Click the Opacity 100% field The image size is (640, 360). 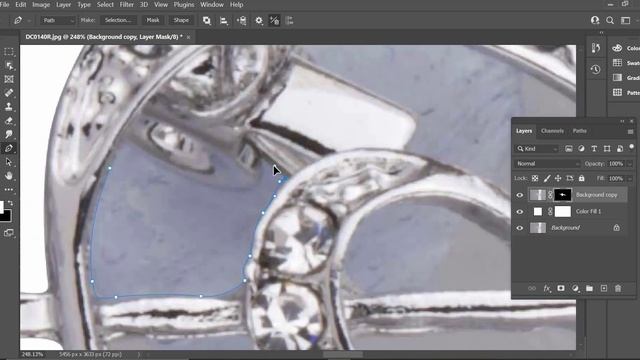(x=616, y=164)
